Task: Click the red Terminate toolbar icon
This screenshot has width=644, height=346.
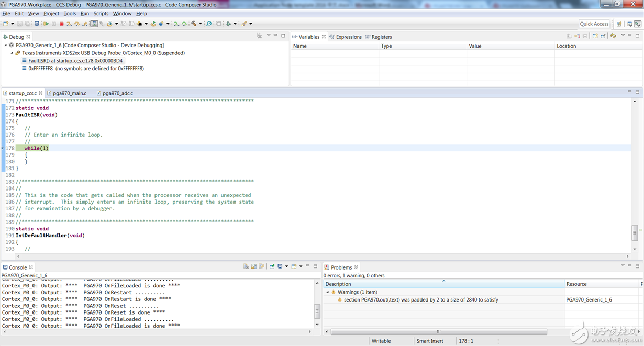Action: pyautogui.click(x=62, y=24)
